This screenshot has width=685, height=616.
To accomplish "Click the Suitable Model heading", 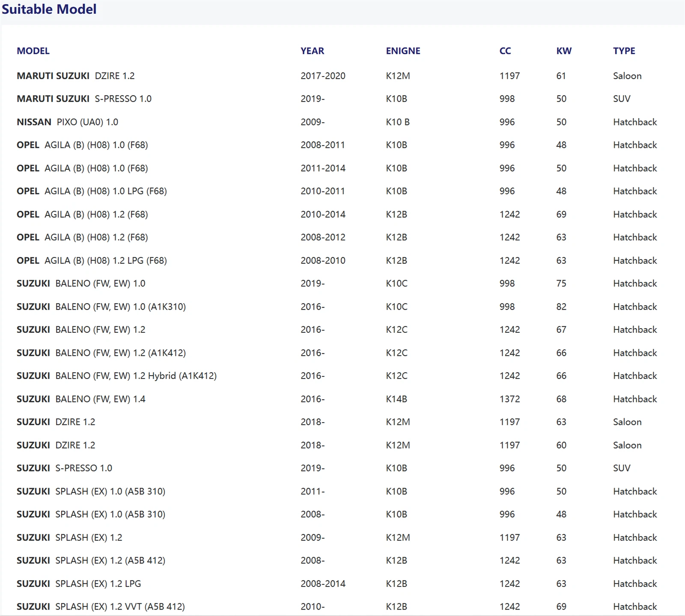I will click(x=49, y=9).
